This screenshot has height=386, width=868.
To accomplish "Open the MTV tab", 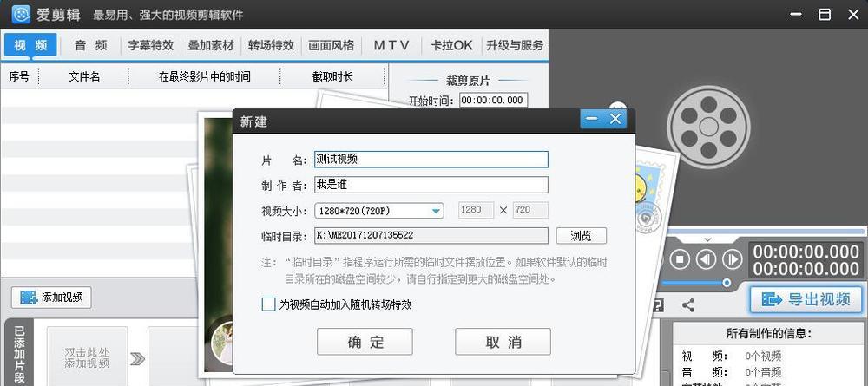I will pos(391,45).
